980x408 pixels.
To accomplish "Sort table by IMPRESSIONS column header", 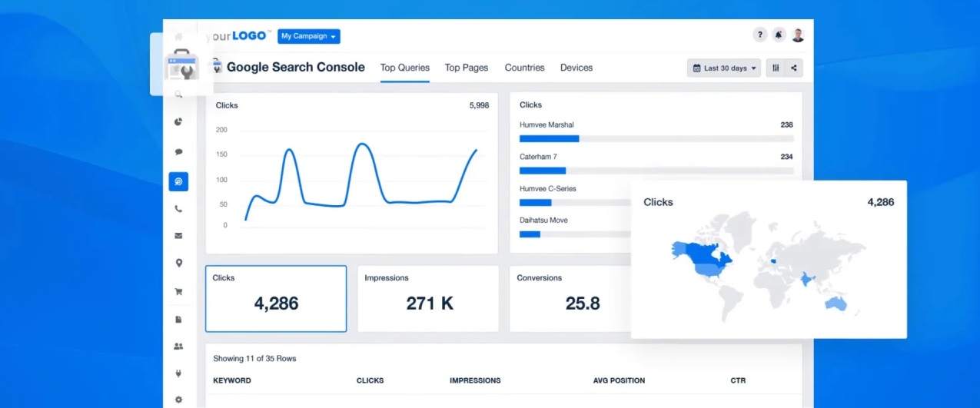I will coord(475,380).
